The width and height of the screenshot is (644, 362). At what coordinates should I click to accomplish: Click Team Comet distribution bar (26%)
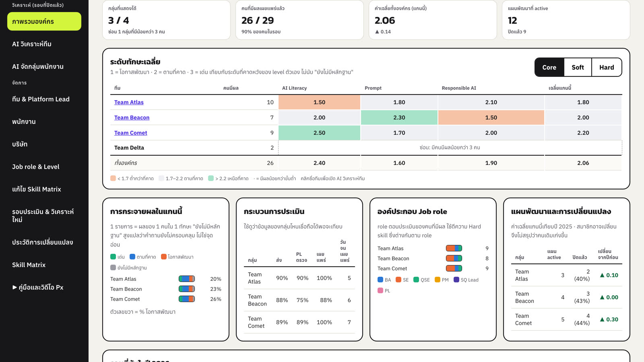pos(187,299)
